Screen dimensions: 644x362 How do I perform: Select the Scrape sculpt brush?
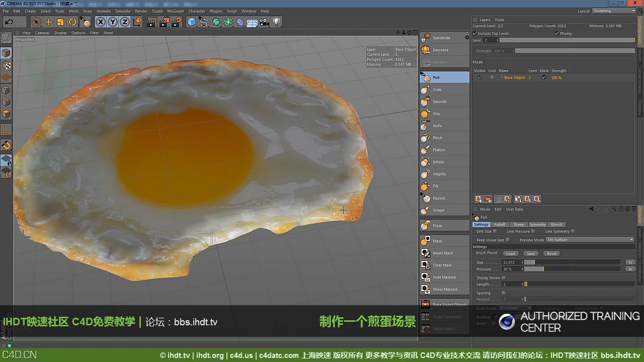(445, 210)
